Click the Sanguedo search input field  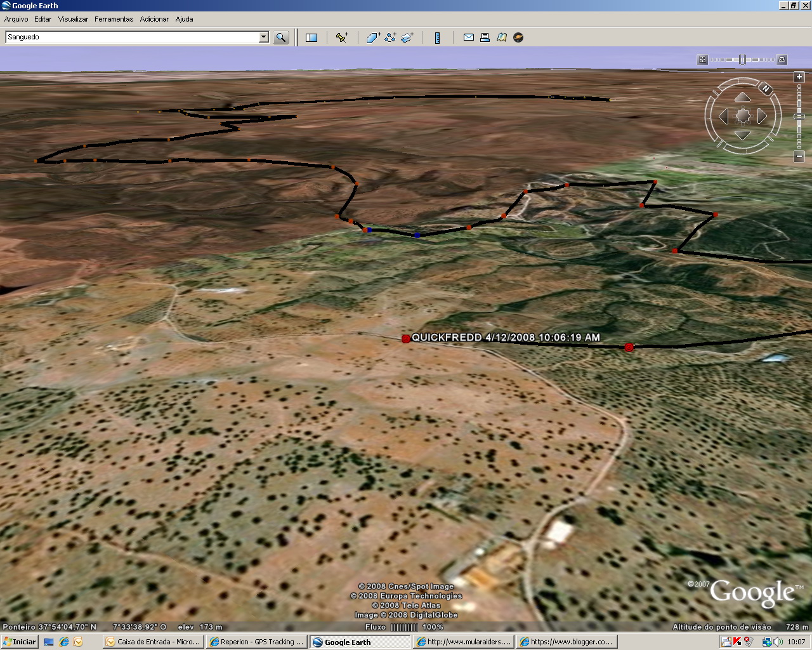point(132,37)
